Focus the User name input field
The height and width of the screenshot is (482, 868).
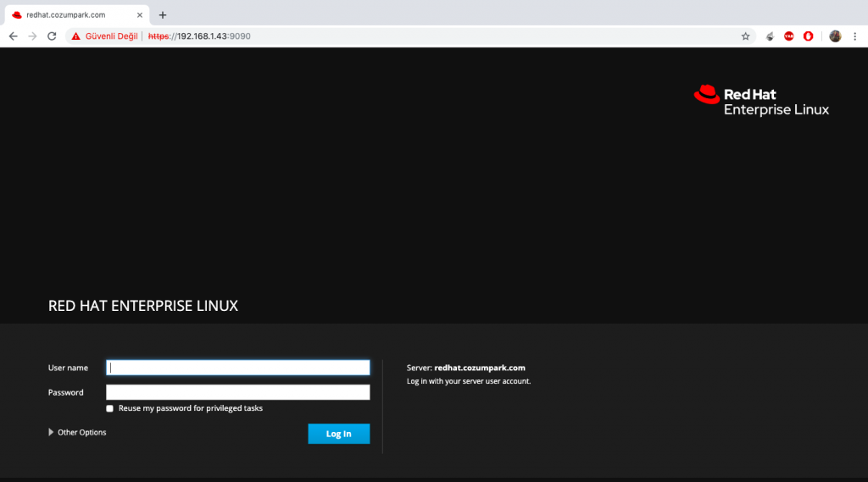pyautogui.click(x=238, y=368)
